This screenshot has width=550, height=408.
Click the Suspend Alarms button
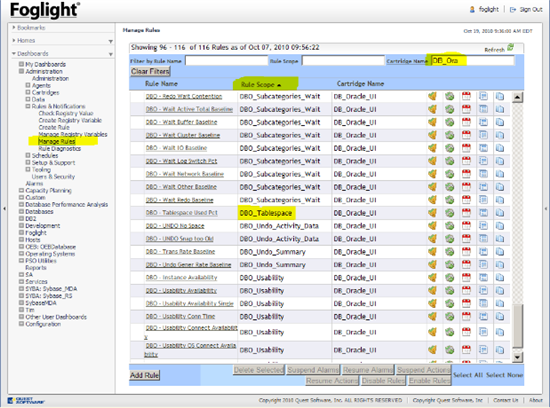[313, 370]
